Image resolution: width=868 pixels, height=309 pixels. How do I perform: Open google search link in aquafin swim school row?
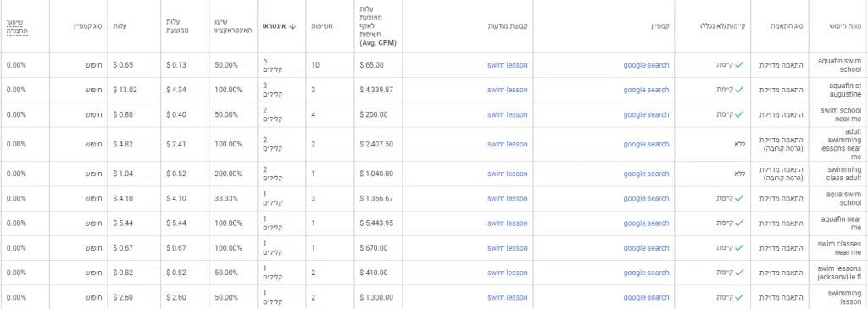pos(646,65)
